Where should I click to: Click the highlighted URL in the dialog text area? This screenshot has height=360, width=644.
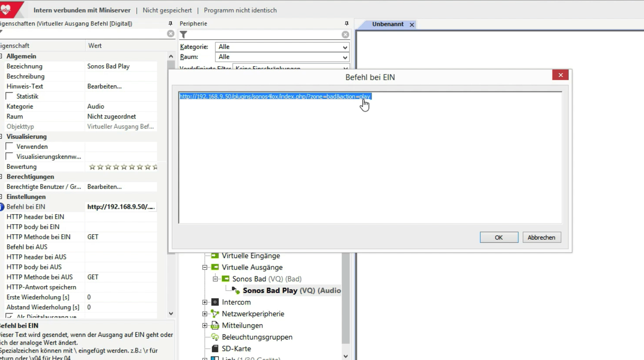[275, 96]
